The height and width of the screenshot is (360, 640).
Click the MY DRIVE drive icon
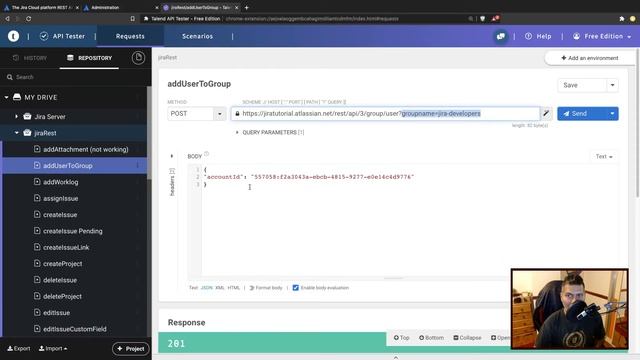click(17, 97)
